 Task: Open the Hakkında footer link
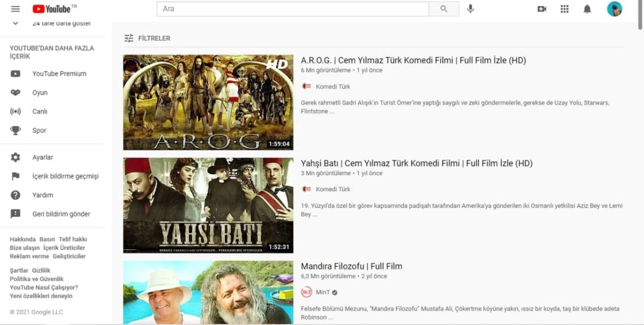pos(23,239)
